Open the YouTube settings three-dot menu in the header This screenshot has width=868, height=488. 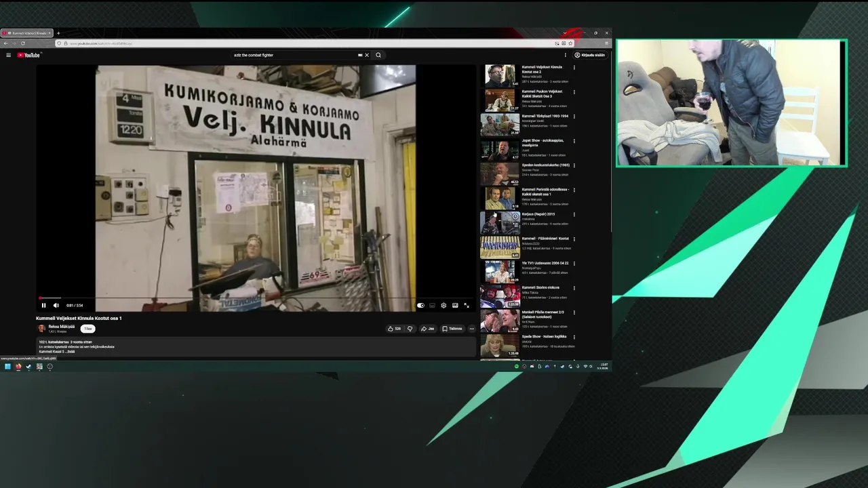click(x=566, y=55)
